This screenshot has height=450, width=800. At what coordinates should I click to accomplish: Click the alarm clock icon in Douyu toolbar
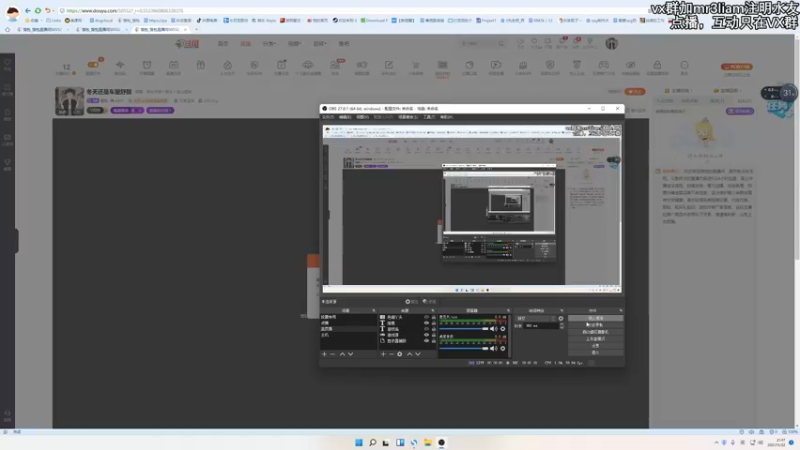coord(147,65)
